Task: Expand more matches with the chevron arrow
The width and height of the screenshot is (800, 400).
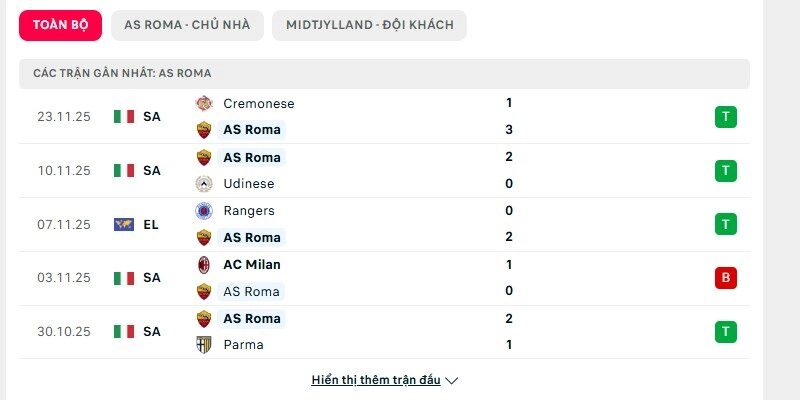Action: point(452,381)
